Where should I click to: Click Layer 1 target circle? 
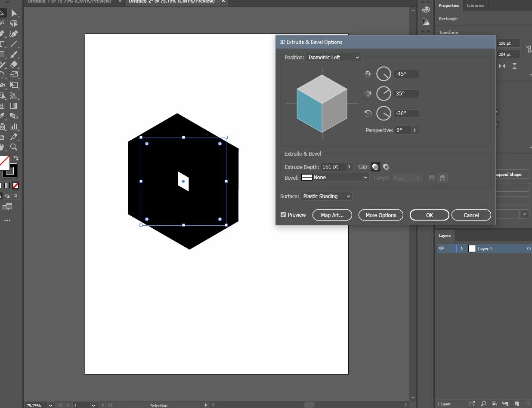click(x=529, y=248)
